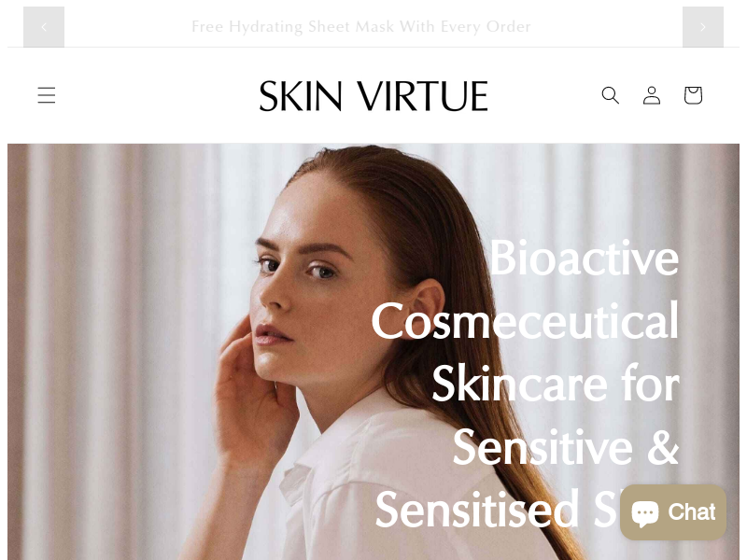Click the "Cosmeceutical" hero heading line

(525, 321)
